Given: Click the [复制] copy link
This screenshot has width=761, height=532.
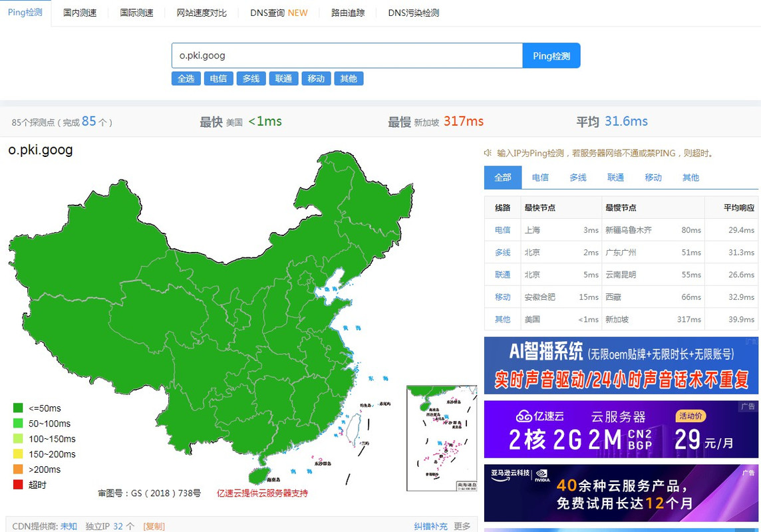Looking at the screenshot, I should pos(154,526).
